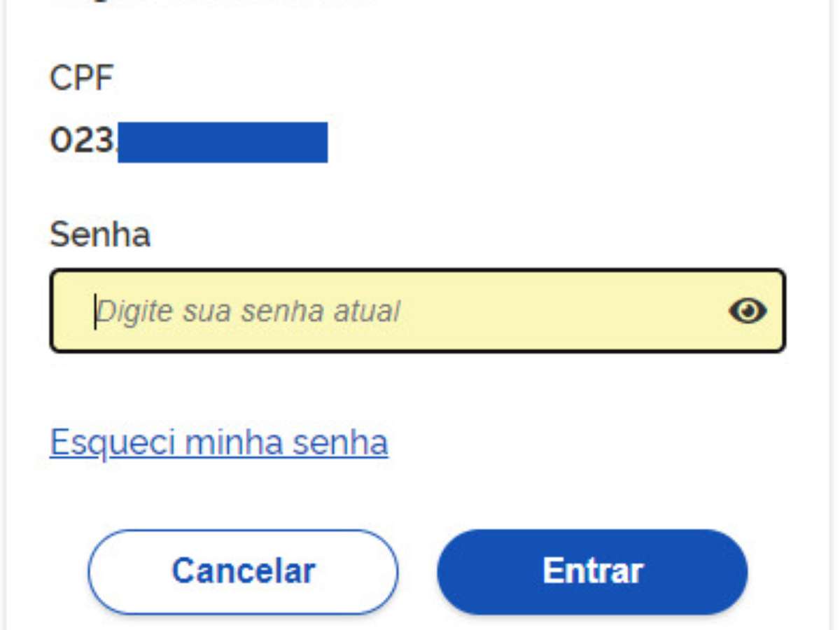Click the CPF label text
Viewport: 840px width, 630px height.
[81, 78]
